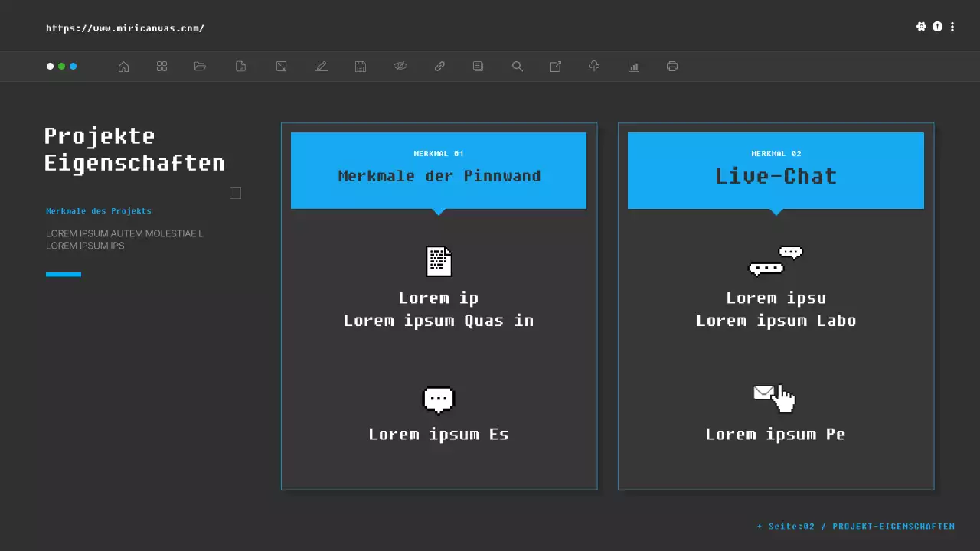Click the external link share icon
The width and height of the screenshot is (980, 551).
(x=556, y=67)
